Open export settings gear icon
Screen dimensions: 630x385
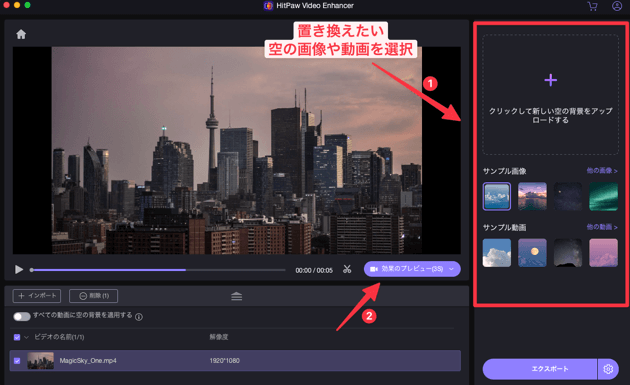(x=608, y=369)
